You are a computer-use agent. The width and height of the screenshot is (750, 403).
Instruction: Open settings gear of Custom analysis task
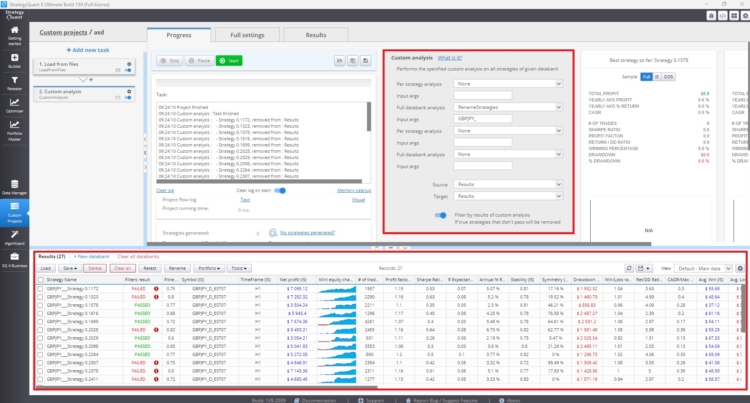point(129,91)
